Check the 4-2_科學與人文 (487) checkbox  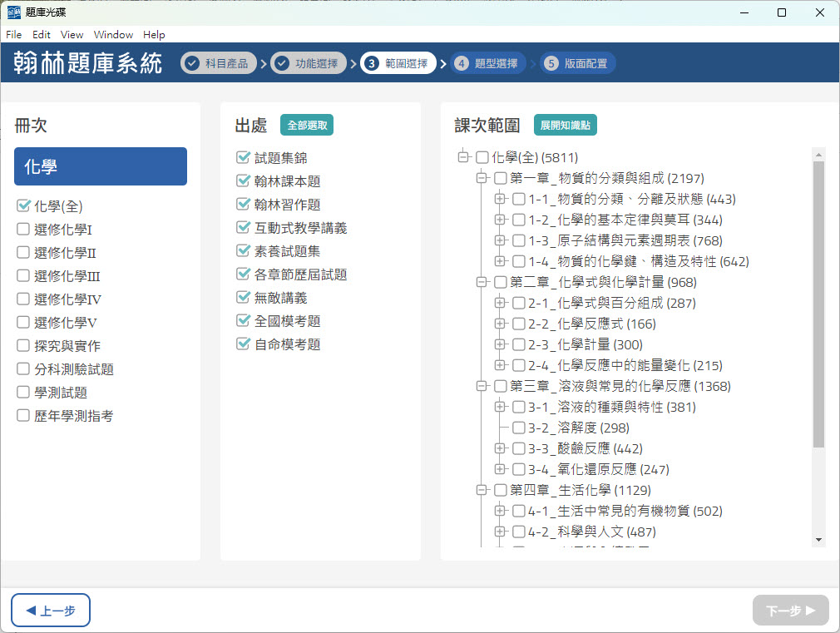click(519, 532)
